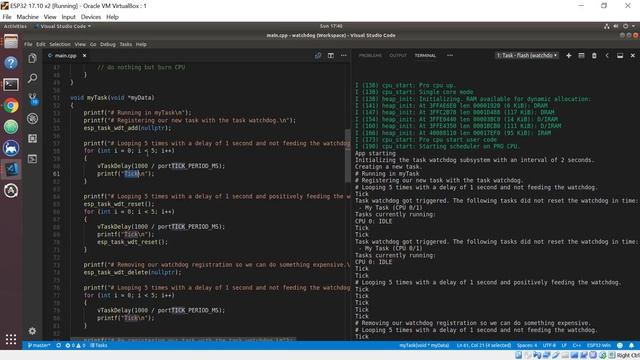The image size is (640, 360).
Task: Open the panel overflow ellipsis next to TERMINAL
Action: tap(450, 56)
